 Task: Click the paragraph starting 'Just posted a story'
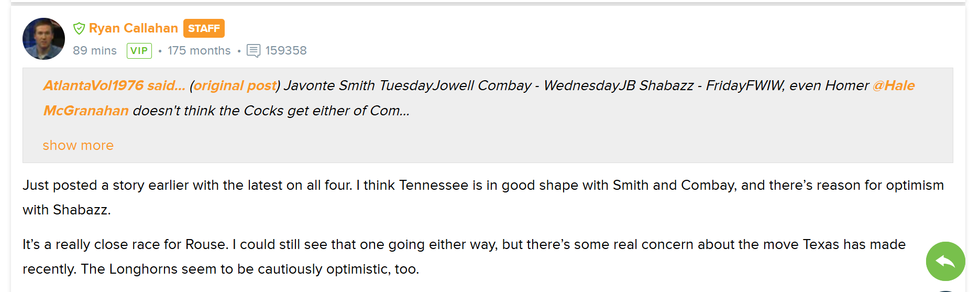pos(483,198)
